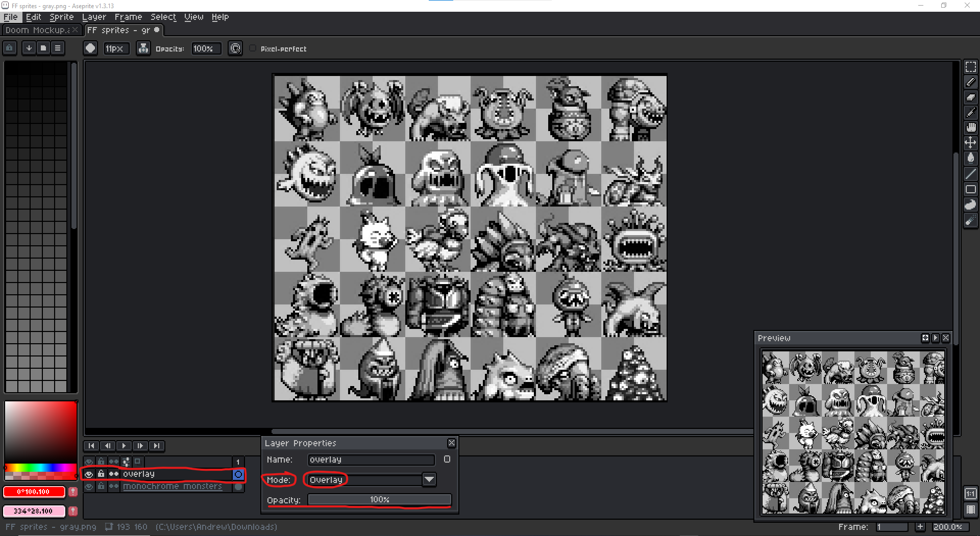Screen dimensions: 980x536
Task: Click the sprite size icon in status bar
Action: [109, 527]
